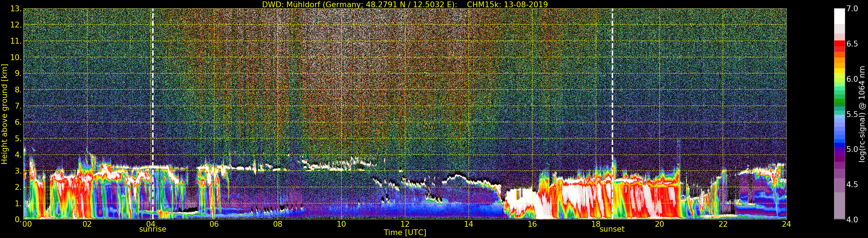Click the height-axis tick label "13."
The height and width of the screenshot is (238, 868).
click(x=16, y=9)
